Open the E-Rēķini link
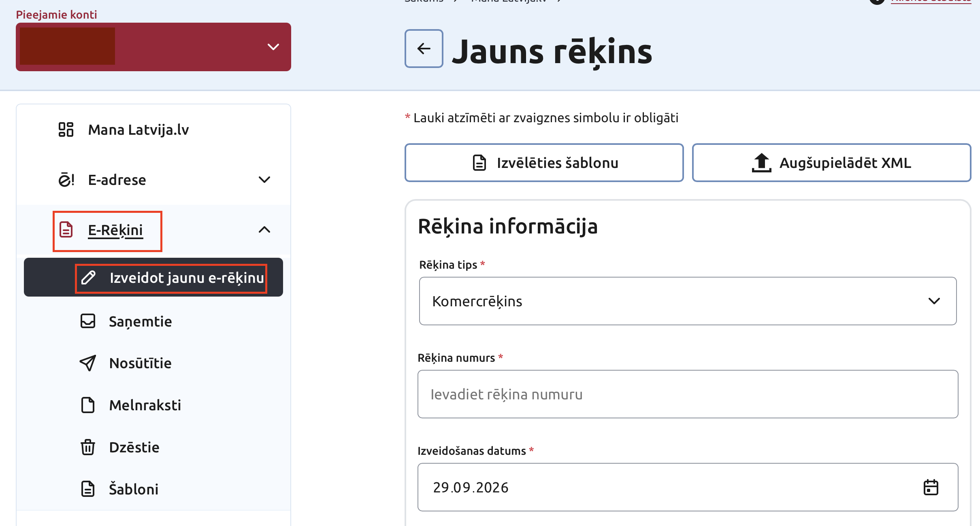980x526 pixels. click(115, 230)
